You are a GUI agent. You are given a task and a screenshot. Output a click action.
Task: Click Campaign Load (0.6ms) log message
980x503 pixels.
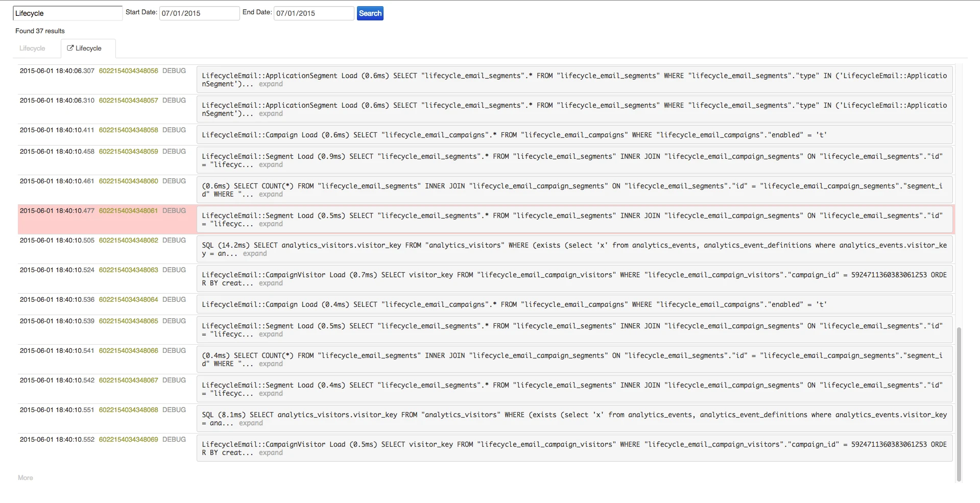575,135
